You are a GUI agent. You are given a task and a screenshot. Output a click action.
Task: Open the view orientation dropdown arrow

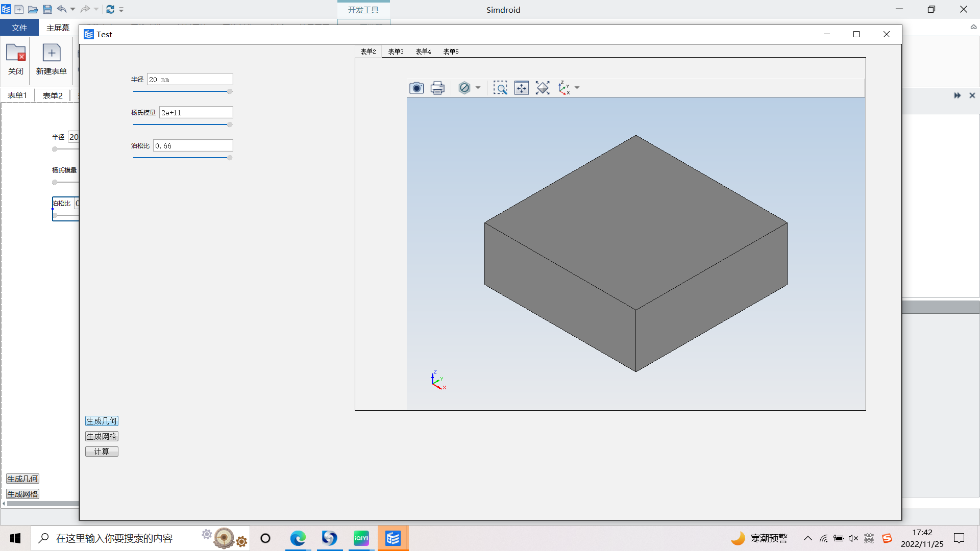[x=577, y=88]
